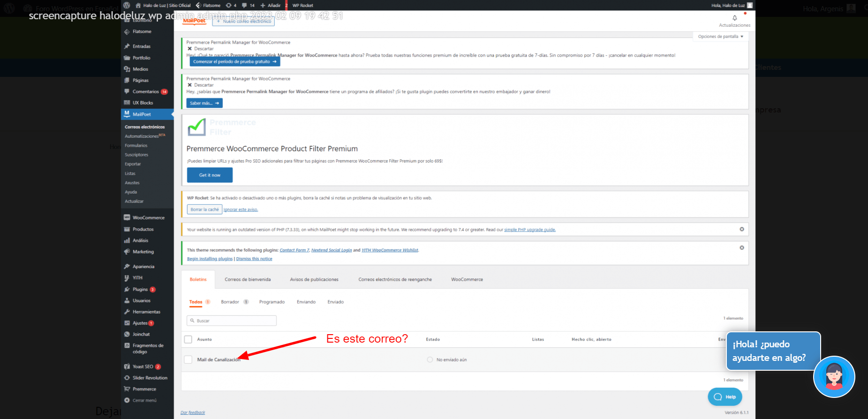Click Comenzar el período de prueba gratuito
Image resolution: width=868 pixels, height=419 pixels.
pos(234,61)
